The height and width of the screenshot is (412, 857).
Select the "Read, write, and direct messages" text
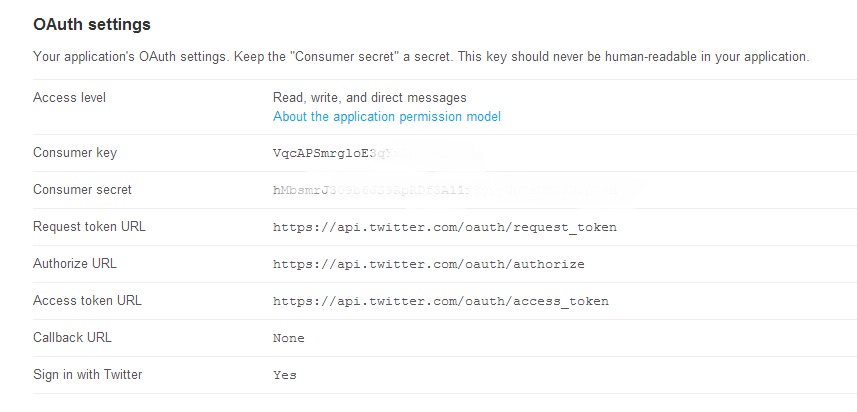coord(369,98)
